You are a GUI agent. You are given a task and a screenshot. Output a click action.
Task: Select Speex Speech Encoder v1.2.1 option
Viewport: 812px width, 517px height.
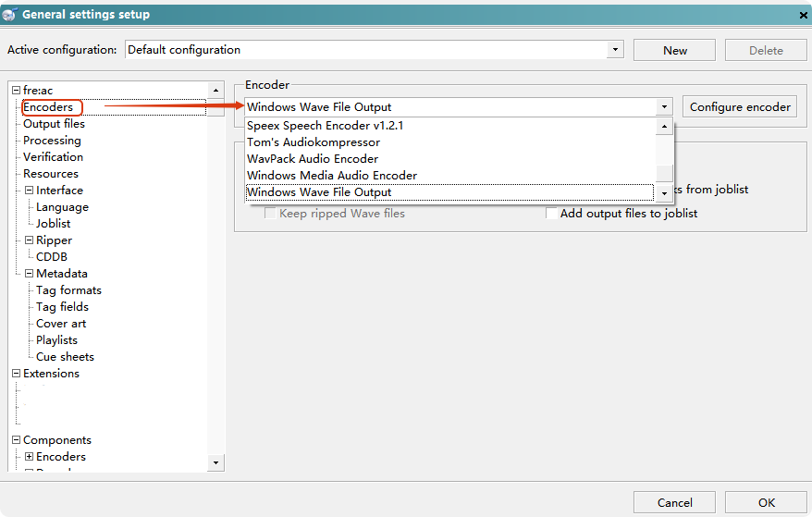click(x=325, y=126)
